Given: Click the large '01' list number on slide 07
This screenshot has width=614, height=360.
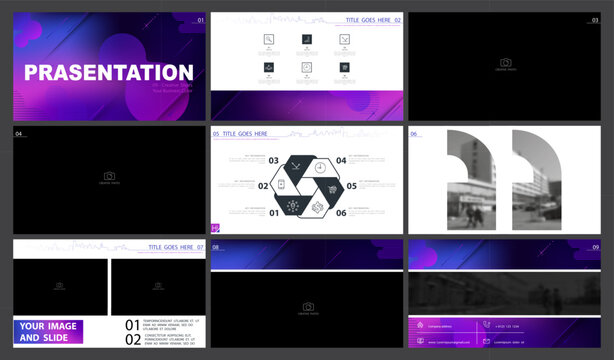Looking at the screenshot, I should (132, 325).
